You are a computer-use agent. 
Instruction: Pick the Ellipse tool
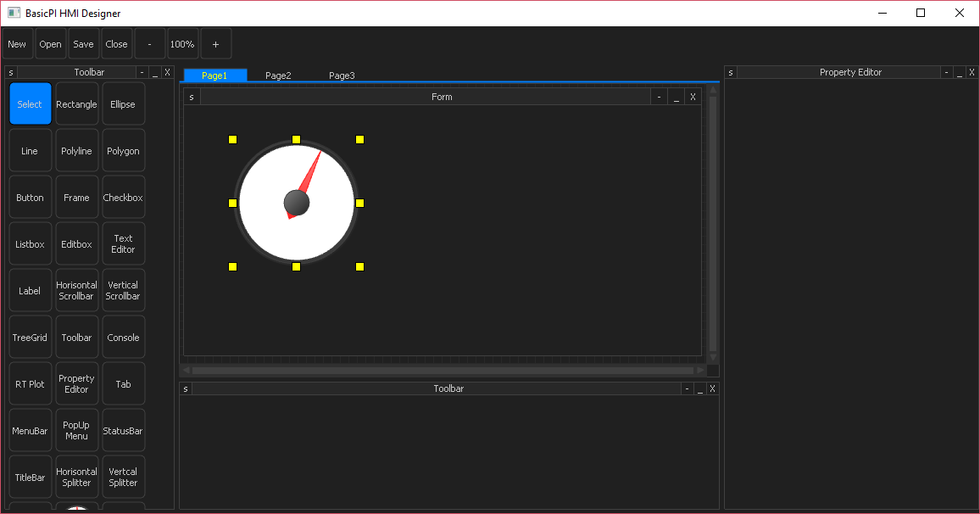coord(123,103)
